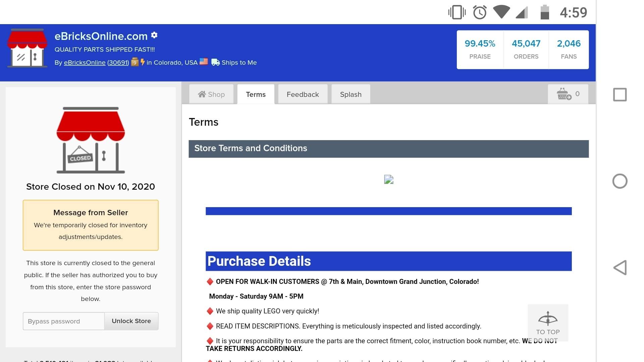
Task: Open the (30691) feedback score link
Action: point(118,63)
